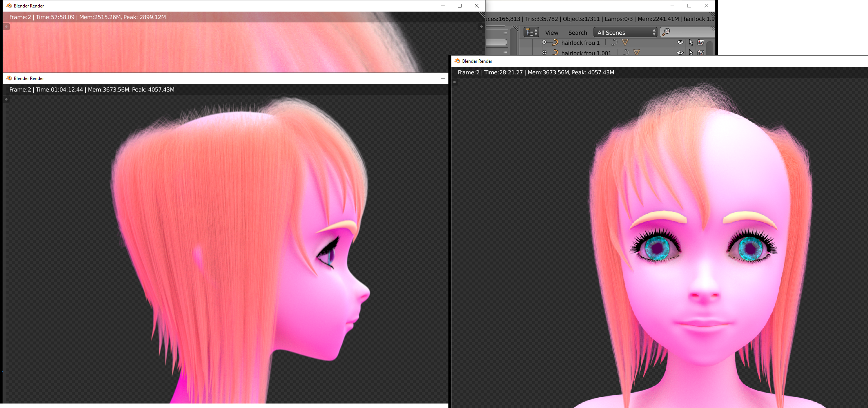Click the curve icon of hairlock frou 1.001
The image size is (868, 408).
tap(555, 53)
